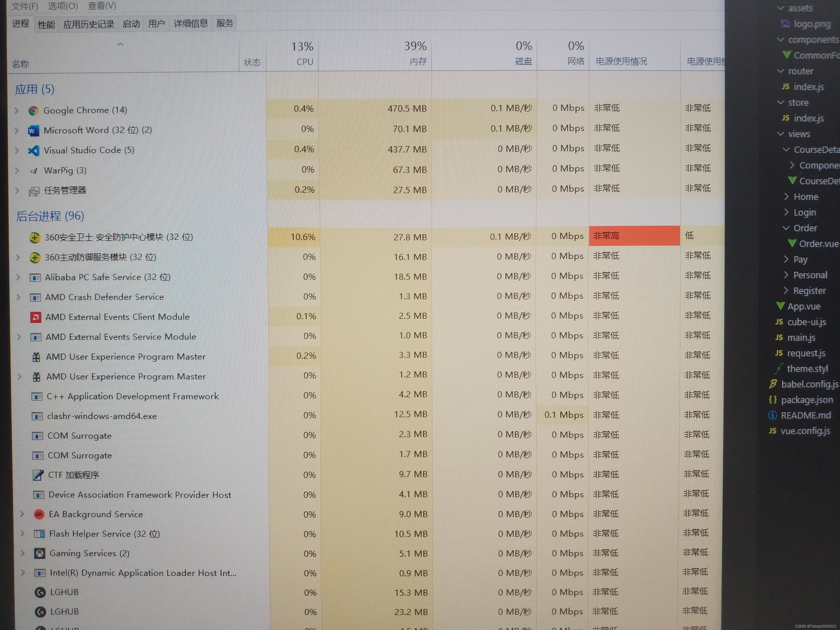Viewport: 840px width, 630px height.
Task: Click the Google Chrome process icon
Action: [33, 110]
